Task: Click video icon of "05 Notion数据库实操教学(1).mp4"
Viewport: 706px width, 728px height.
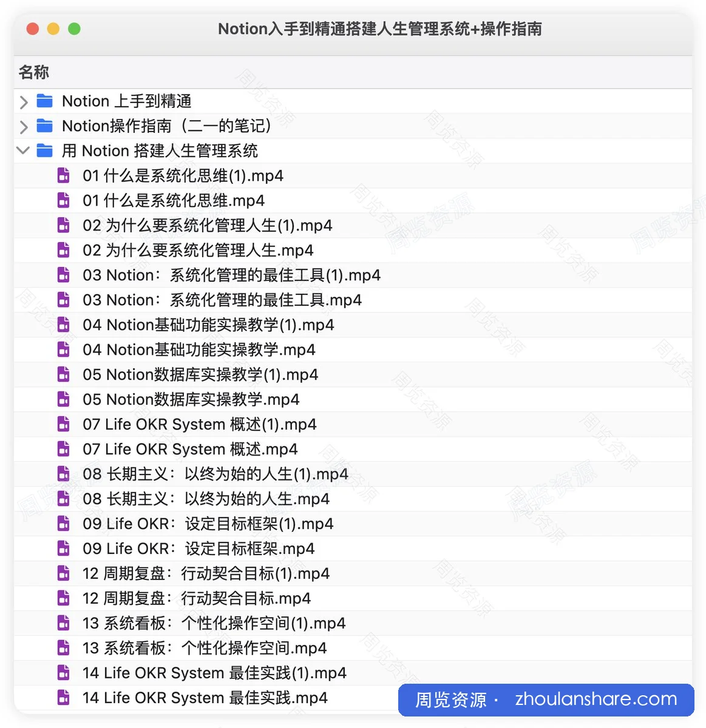Action: click(63, 374)
